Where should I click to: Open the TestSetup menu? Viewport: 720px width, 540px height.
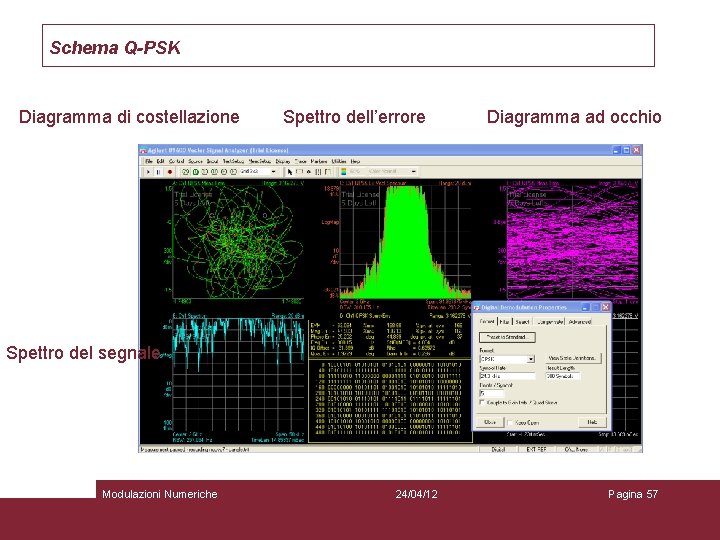(x=233, y=161)
